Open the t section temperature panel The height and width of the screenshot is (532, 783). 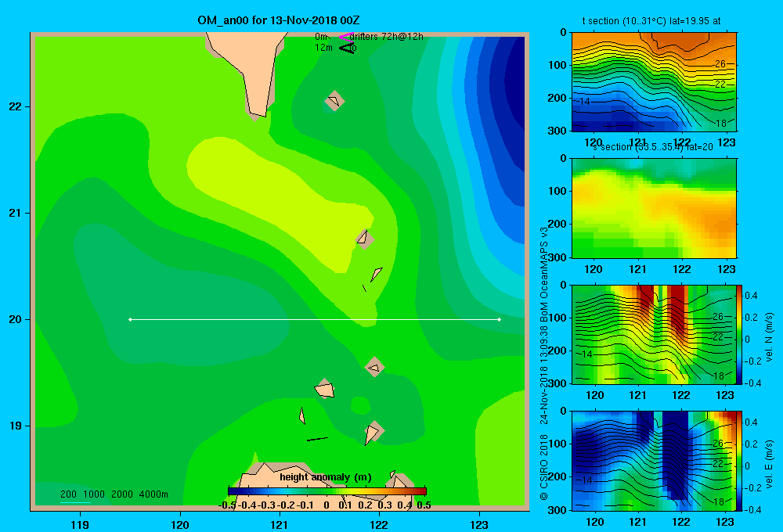654,82
